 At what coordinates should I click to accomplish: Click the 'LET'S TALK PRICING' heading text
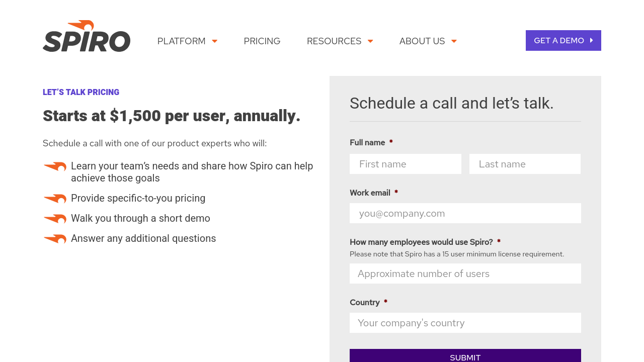(x=81, y=93)
